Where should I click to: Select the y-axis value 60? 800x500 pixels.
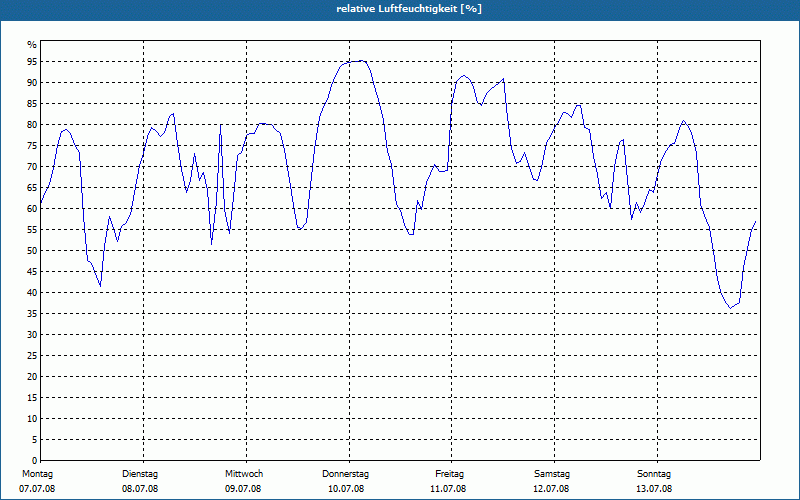32,209
